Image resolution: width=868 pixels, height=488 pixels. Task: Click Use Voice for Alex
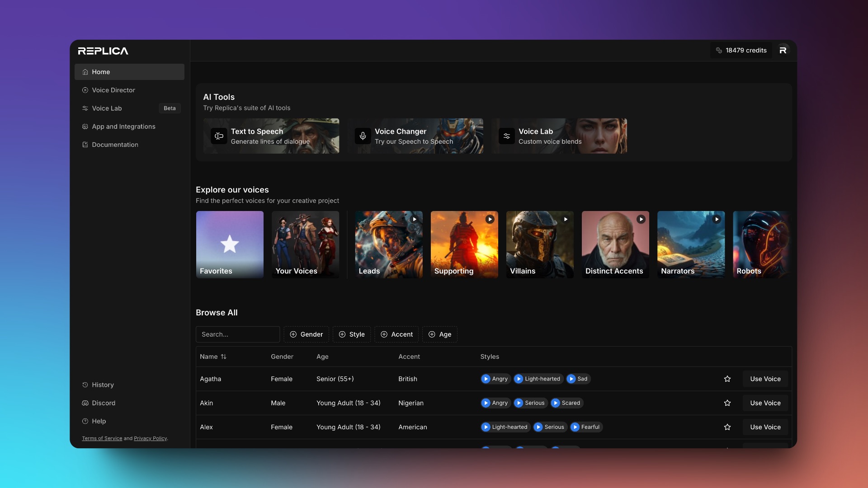765,427
